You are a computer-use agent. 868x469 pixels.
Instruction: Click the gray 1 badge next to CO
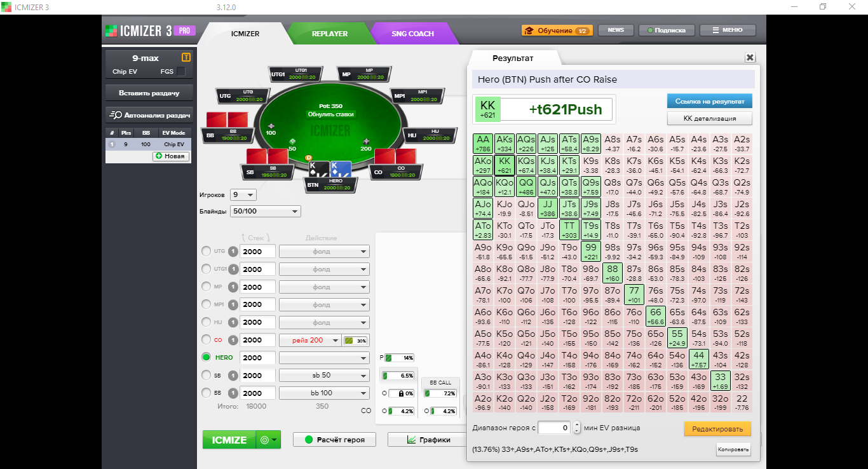[x=233, y=340]
